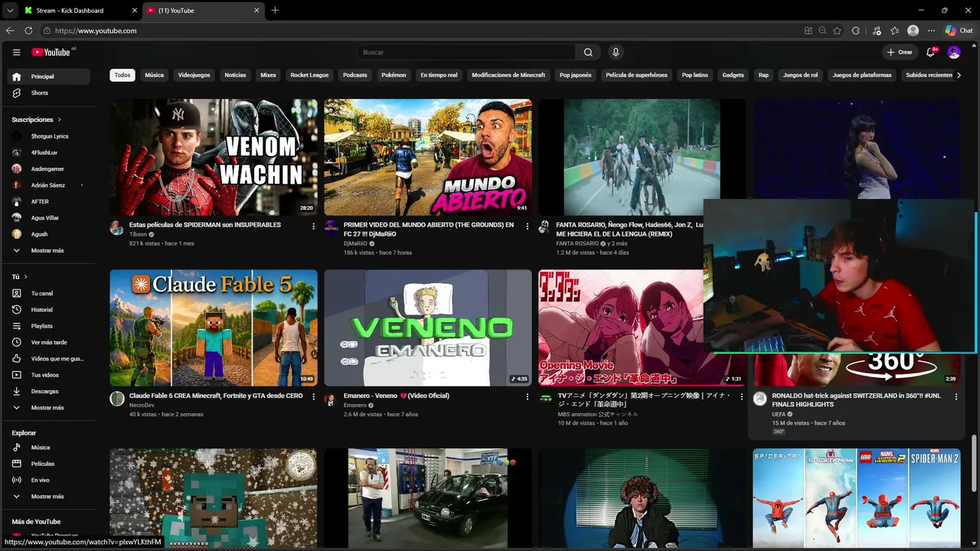Open Tibson channel link under Spiderman video

[x=138, y=234]
